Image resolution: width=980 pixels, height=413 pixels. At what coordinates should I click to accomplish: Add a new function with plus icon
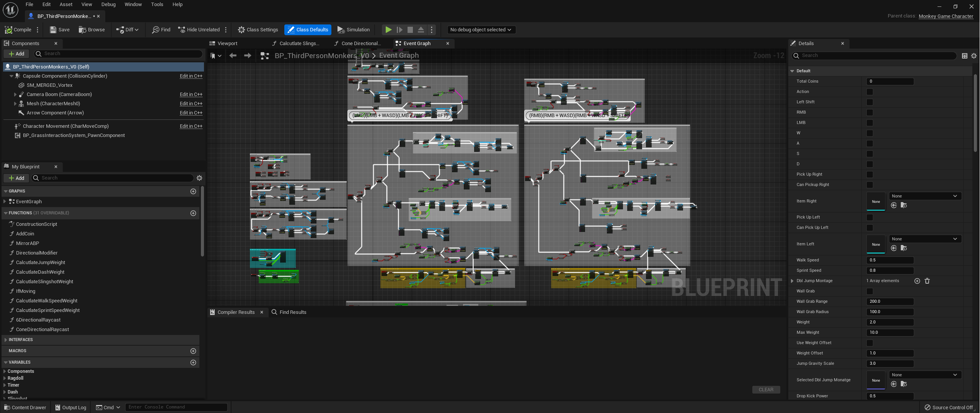(x=193, y=213)
